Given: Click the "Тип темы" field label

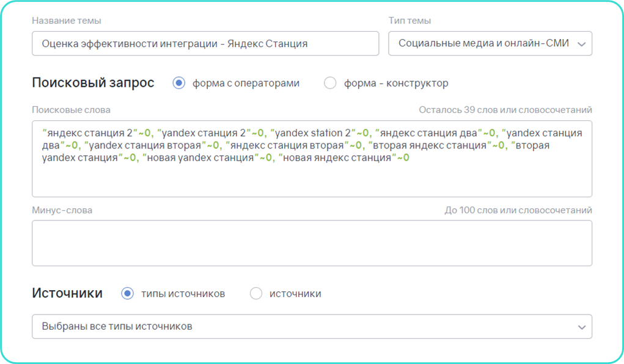Looking at the screenshot, I should [409, 21].
